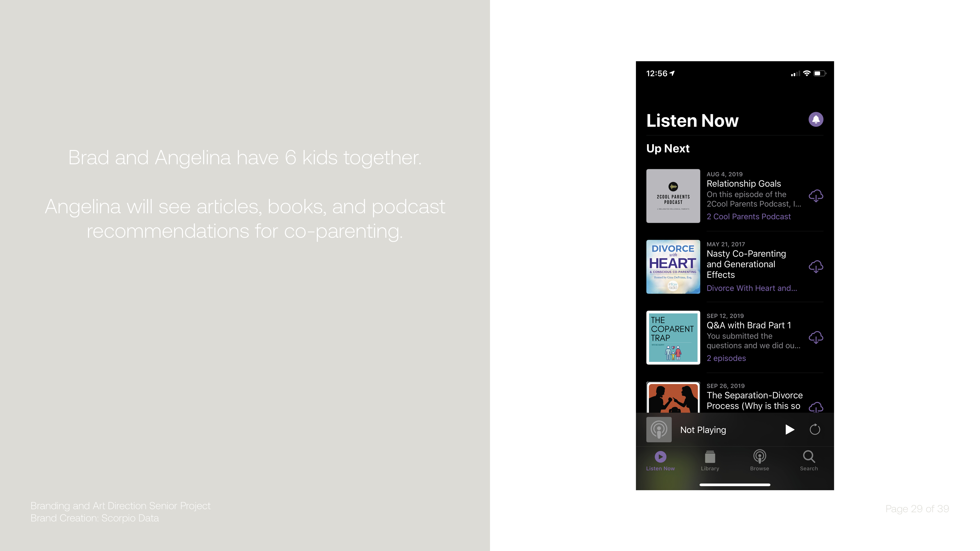Image resolution: width=980 pixels, height=551 pixels.
Task: Tap The Coparent Trap cover art
Action: 673,337
